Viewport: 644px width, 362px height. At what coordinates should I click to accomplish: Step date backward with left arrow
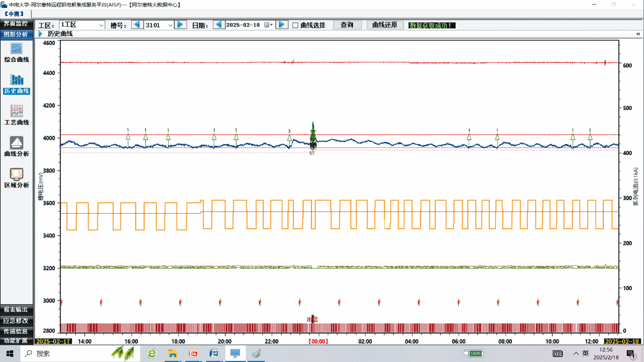tap(219, 25)
